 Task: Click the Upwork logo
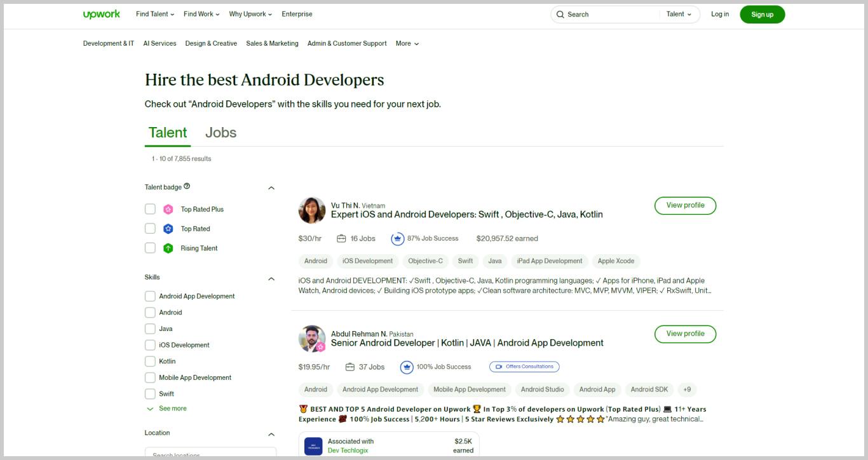point(101,14)
